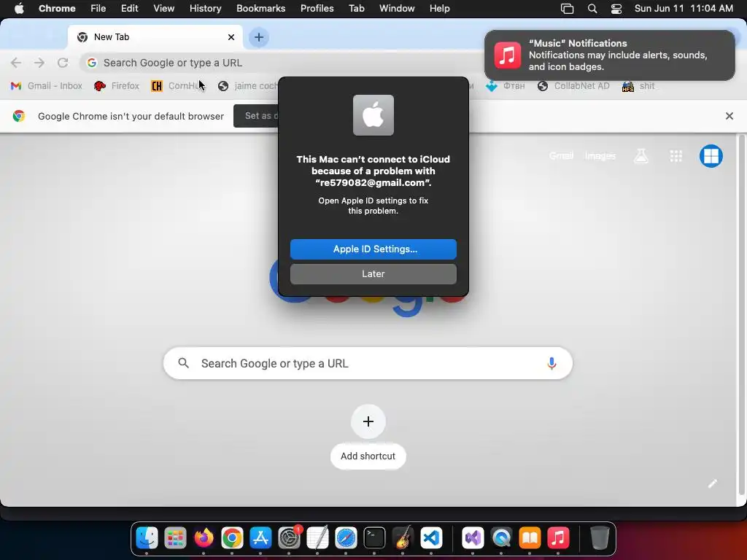This screenshot has width=747, height=560.
Task: Click Set as default button
Action: [256, 116]
